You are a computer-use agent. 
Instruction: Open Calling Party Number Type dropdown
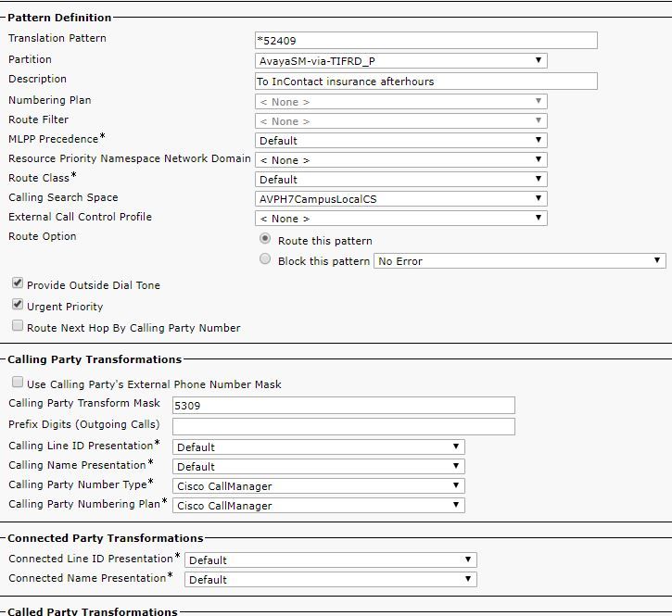click(x=319, y=485)
